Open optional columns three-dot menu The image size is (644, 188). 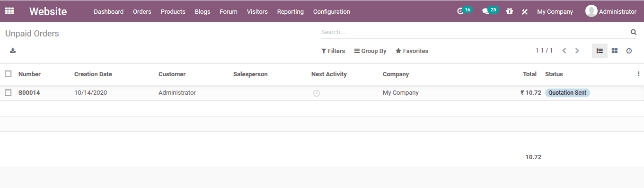(638, 74)
